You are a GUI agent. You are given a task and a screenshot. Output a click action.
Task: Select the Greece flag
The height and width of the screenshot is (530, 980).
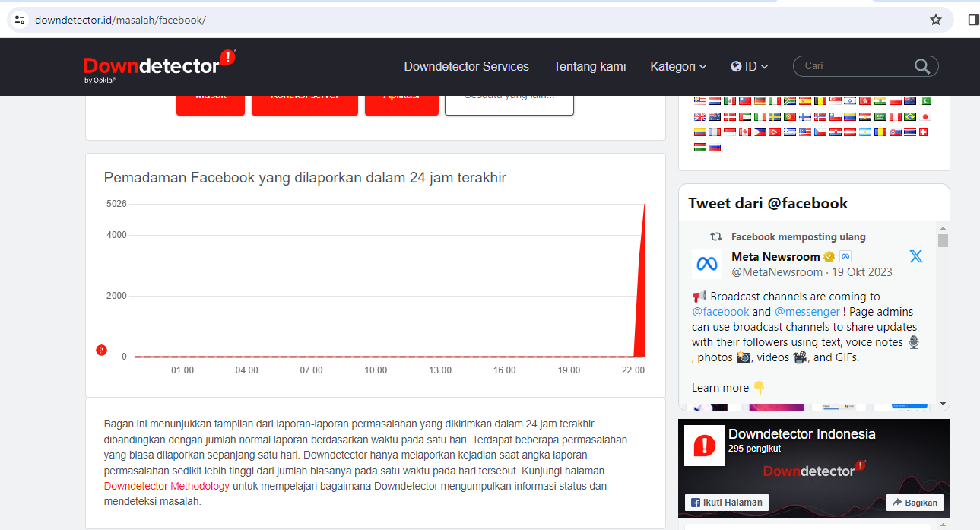coord(790,132)
